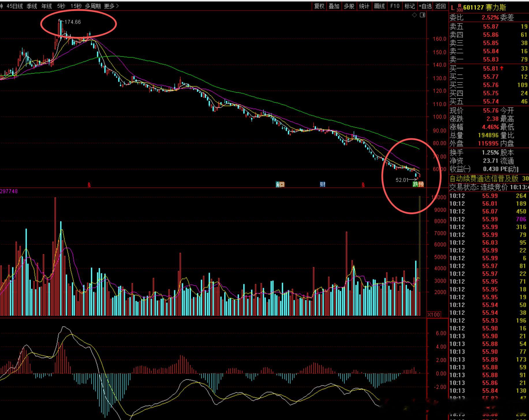Click the R300 badge beside the stock code
Viewport: 529px width, 420px height.
coord(460,8)
